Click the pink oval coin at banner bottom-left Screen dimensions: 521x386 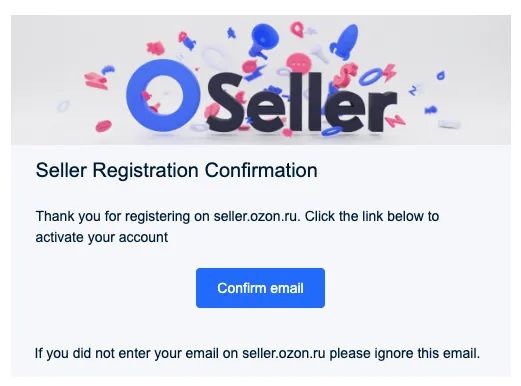(x=103, y=126)
